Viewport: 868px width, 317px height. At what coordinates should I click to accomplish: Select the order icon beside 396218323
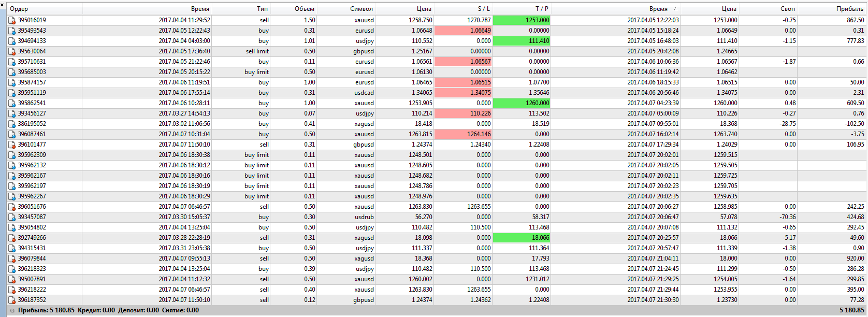(11, 269)
